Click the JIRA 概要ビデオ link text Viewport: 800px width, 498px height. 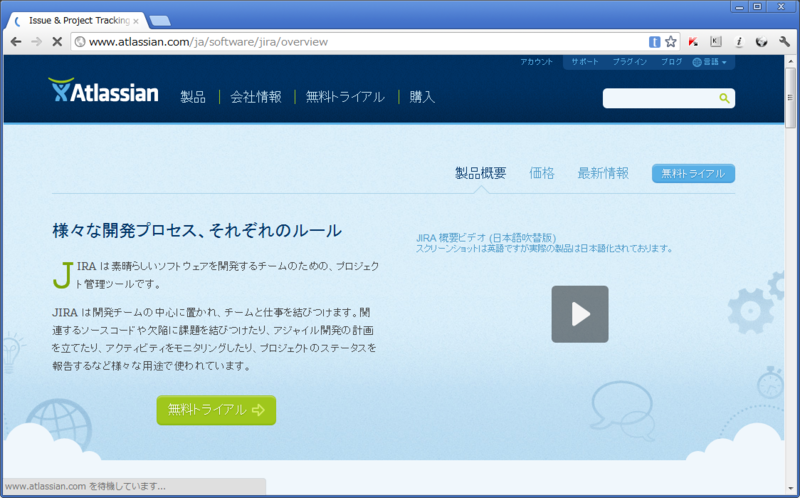pos(486,238)
